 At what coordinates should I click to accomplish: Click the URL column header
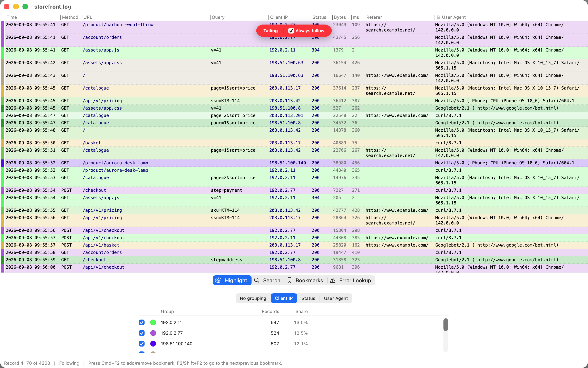point(88,17)
